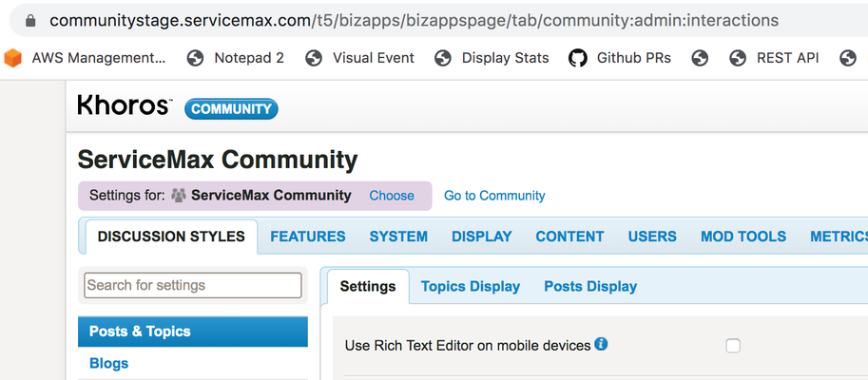This screenshot has height=380, width=868.
Task: Click the 'Use Rich Text Editor on mobile devices' label
Action: coord(468,346)
